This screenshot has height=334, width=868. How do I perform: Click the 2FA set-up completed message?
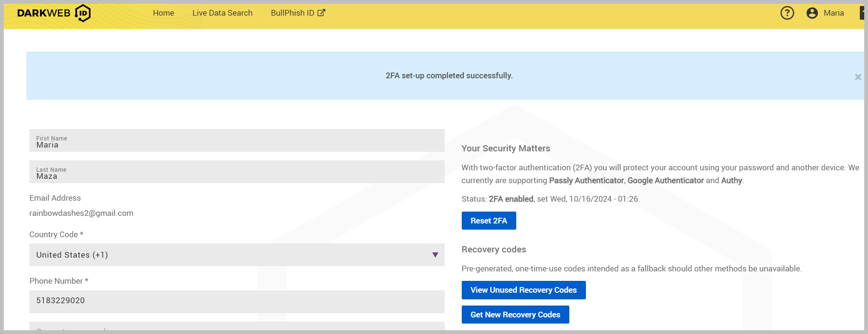(448, 75)
